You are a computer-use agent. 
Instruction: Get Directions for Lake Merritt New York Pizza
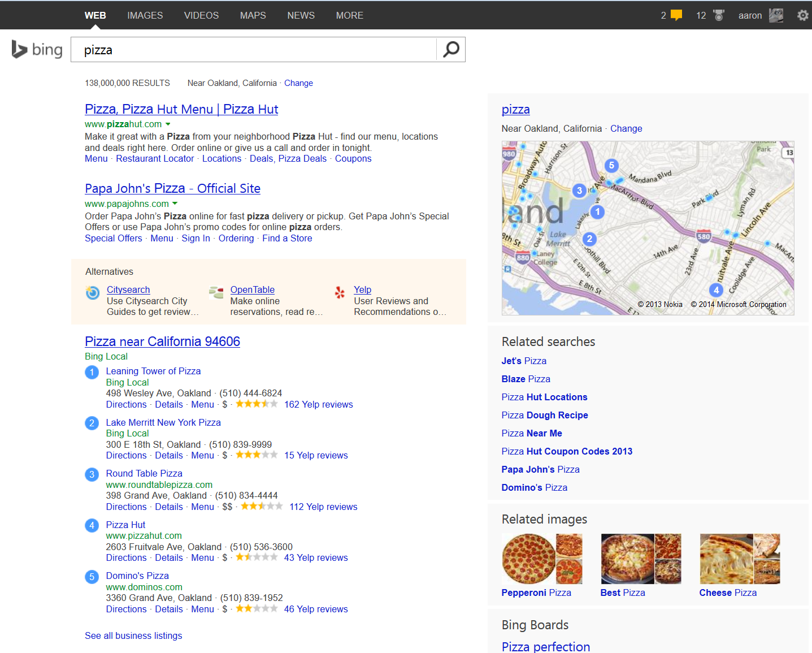pos(126,456)
